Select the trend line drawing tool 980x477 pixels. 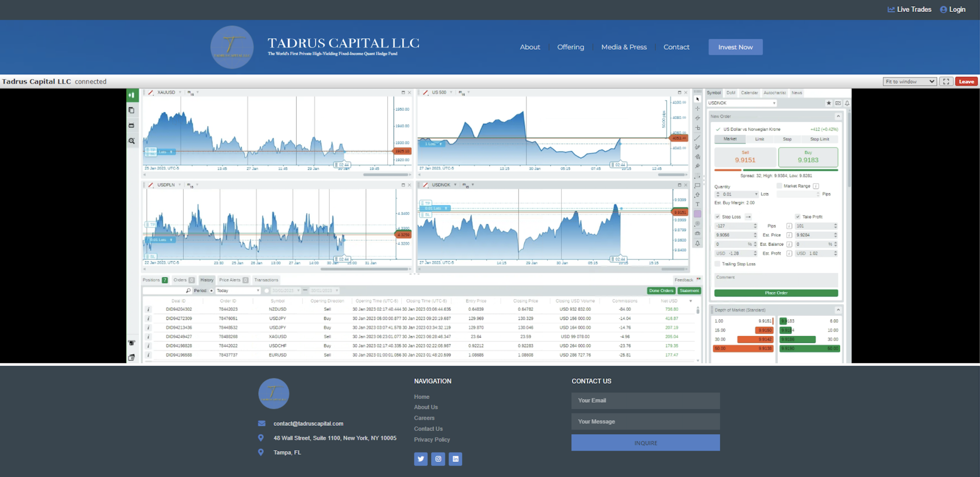(697, 138)
